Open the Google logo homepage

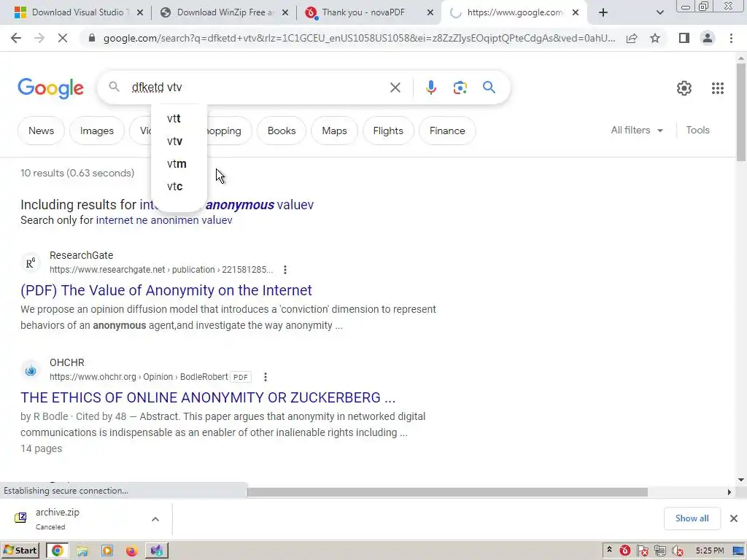pos(51,88)
